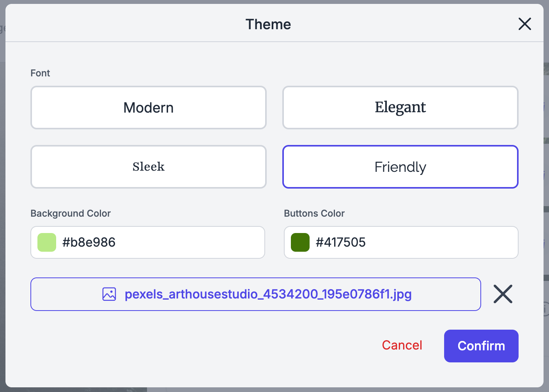Confirm the theme changes
Screen dimensions: 549x392
[x=481, y=346]
